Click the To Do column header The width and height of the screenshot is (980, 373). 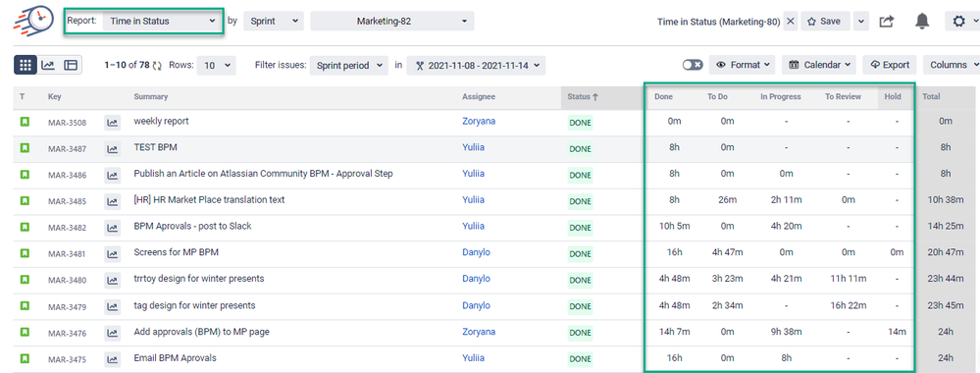pyautogui.click(x=717, y=97)
